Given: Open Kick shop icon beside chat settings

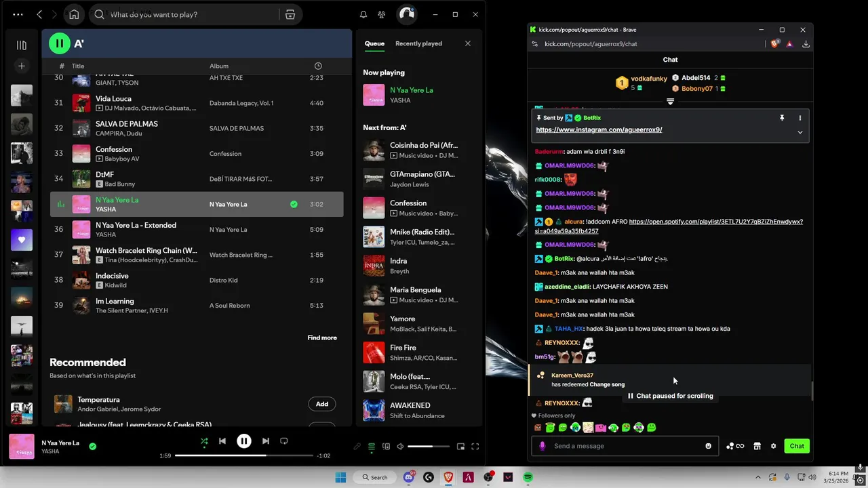Looking at the screenshot, I should click(757, 446).
